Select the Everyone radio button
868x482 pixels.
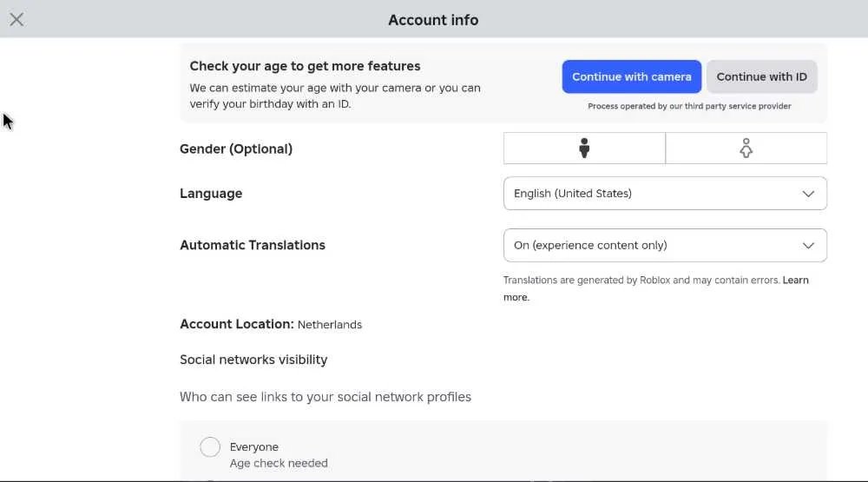(210, 446)
